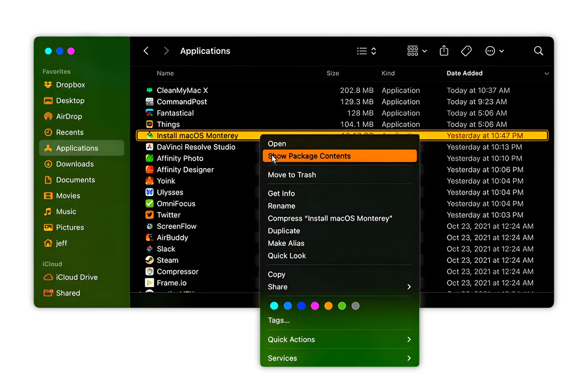
Task: Select Compress "Install macOS Monterey"
Action: (x=339, y=219)
